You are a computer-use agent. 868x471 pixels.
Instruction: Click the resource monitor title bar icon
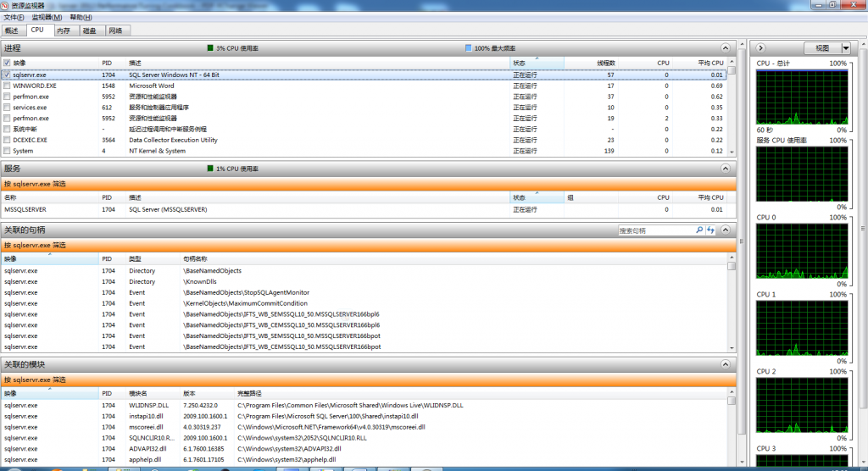pyautogui.click(x=5, y=5)
